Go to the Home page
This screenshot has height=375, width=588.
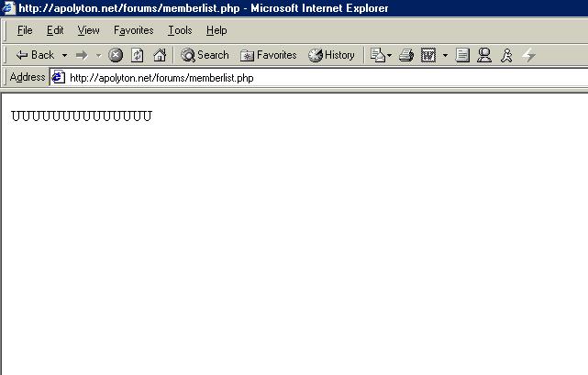click(160, 55)
